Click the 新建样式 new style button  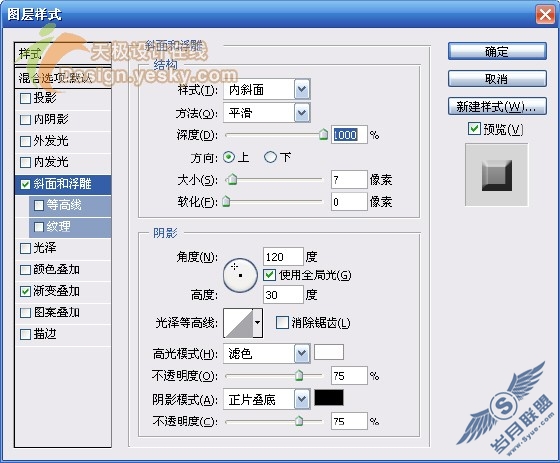497,106
